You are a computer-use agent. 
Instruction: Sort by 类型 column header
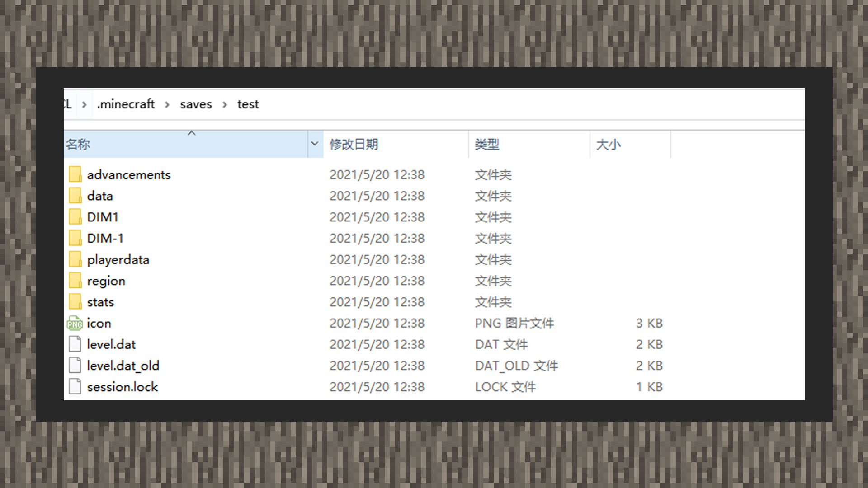tap(529, 144)
